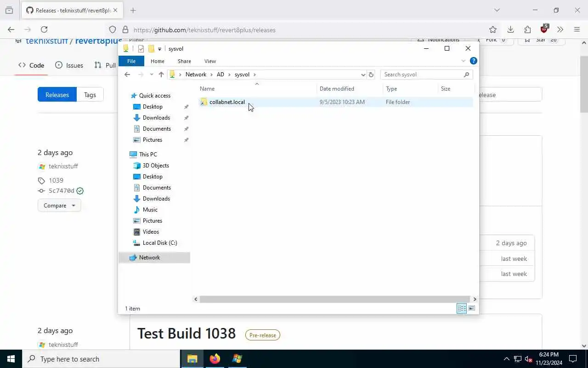Switch to details view icon
This screenshot has height=368, width=588.
pos(462,308)
